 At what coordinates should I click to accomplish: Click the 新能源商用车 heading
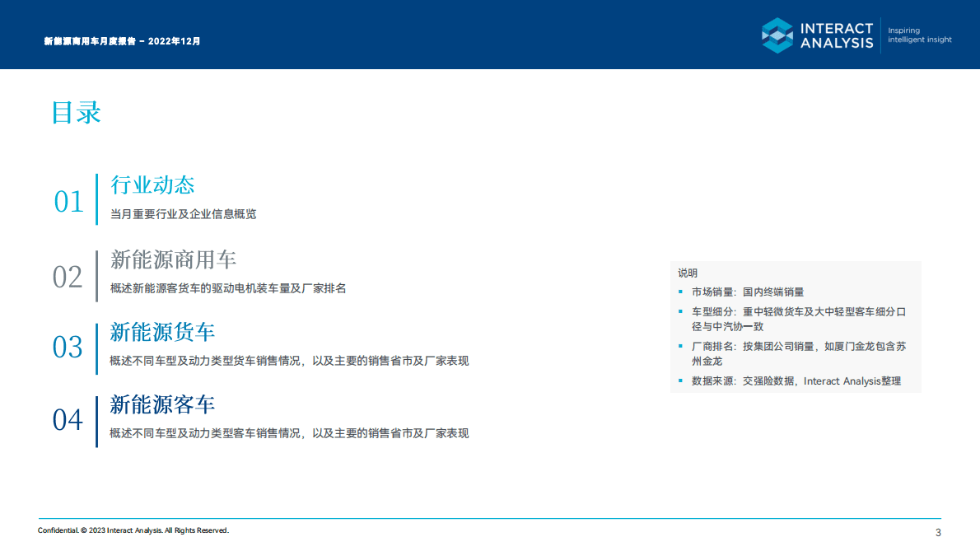[174, 259]
